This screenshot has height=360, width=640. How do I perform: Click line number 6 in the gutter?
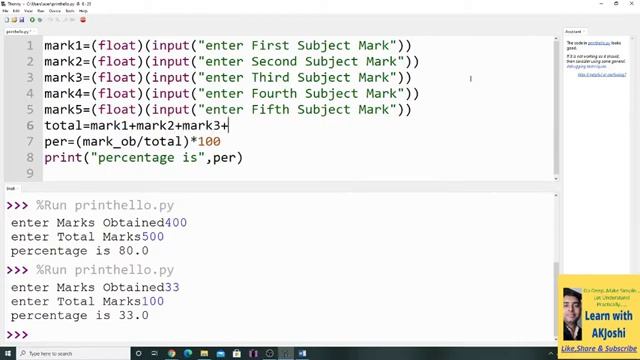30,126
